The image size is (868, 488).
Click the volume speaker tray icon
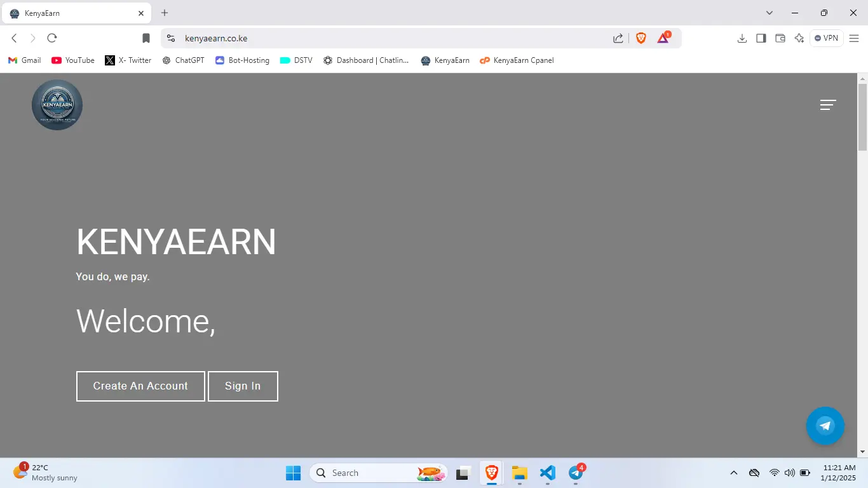point(790,473)
